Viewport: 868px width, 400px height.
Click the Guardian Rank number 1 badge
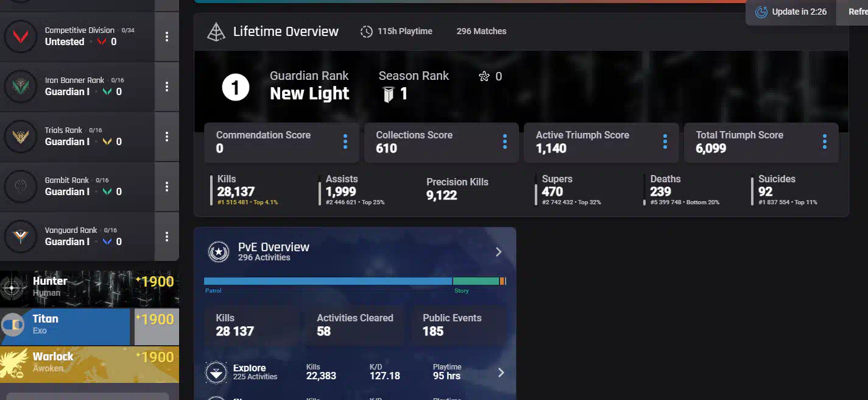tap(236, 88)
